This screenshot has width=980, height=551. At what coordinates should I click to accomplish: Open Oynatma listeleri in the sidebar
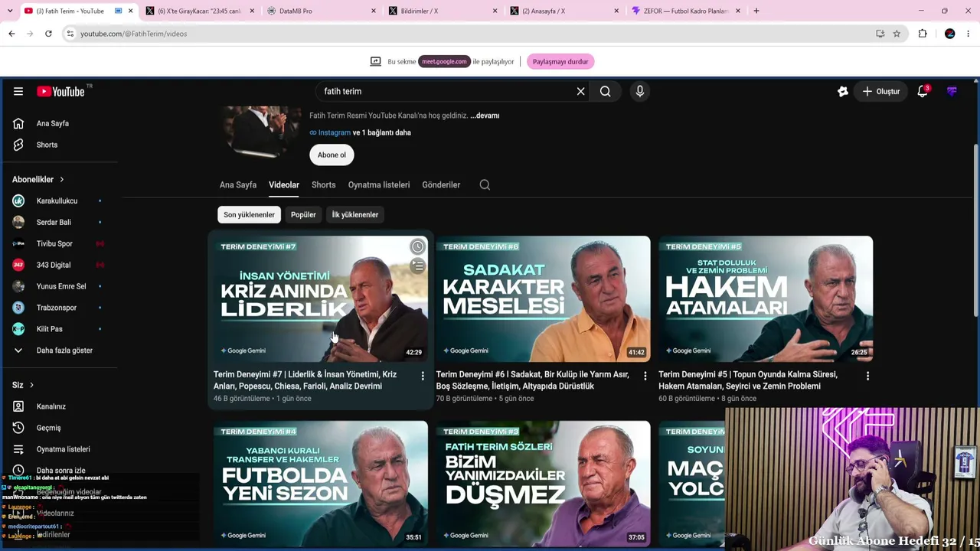(63, 449)
